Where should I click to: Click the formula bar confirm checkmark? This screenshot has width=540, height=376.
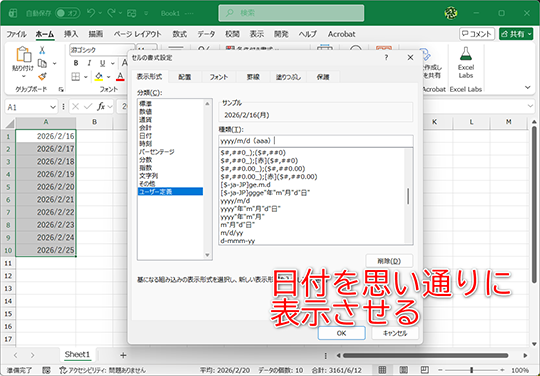[88, 107]
